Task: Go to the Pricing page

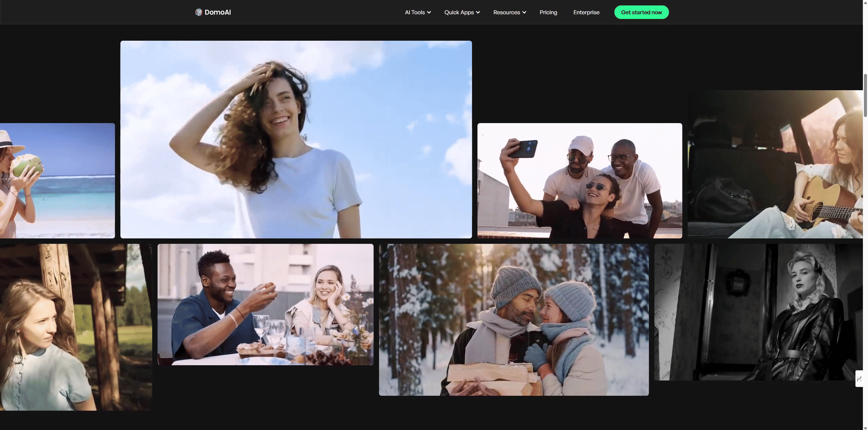Action: coord(548,12)
